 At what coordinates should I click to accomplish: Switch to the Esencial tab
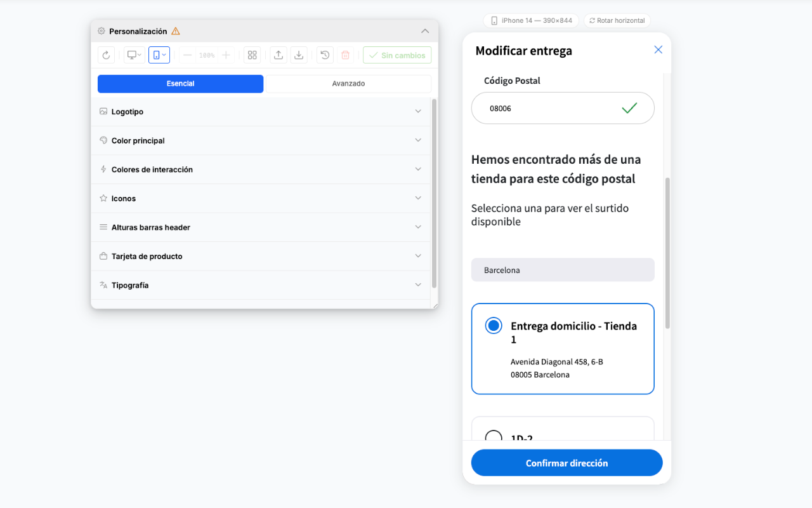pyautogui.click(x=180, y=84)
